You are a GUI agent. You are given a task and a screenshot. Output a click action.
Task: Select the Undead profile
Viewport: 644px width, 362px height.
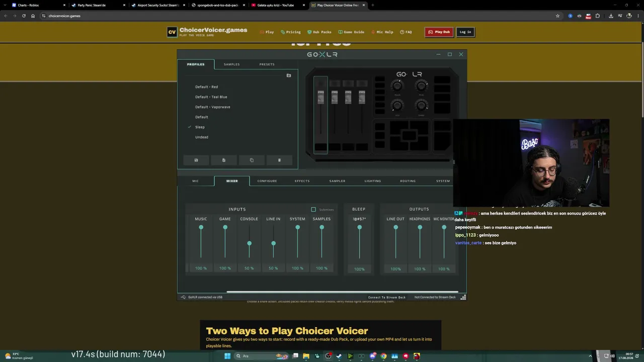point(201,137)
